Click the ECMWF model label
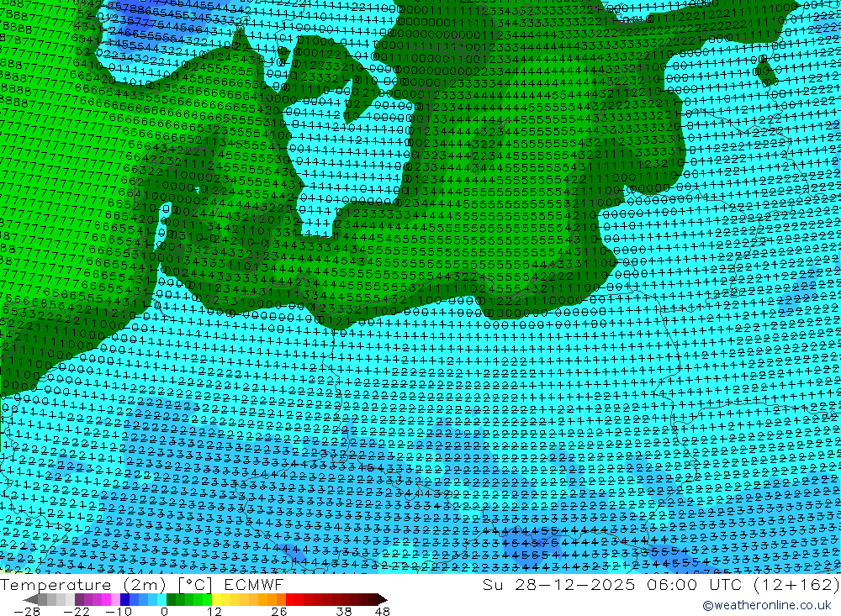 tap(254, 584)
